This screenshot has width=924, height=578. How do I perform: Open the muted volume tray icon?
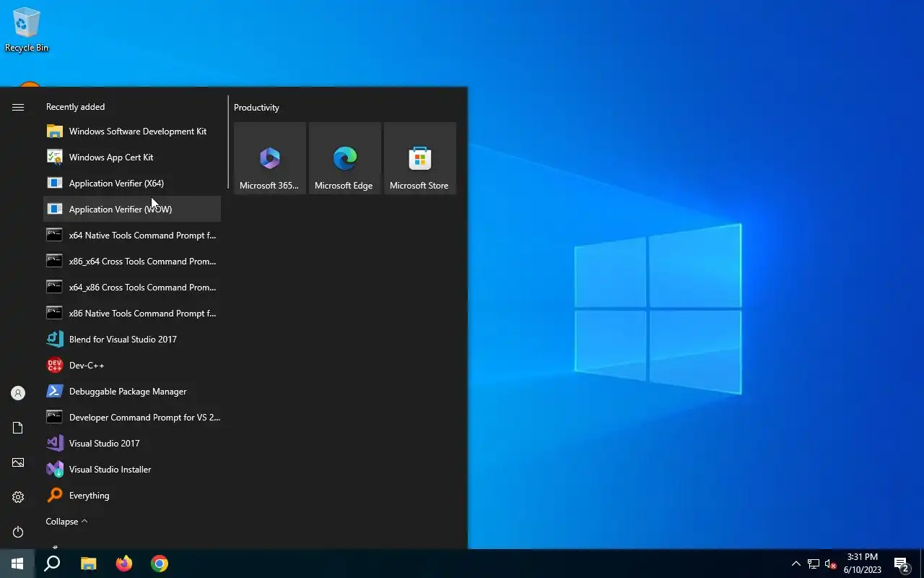pos(831,564)
